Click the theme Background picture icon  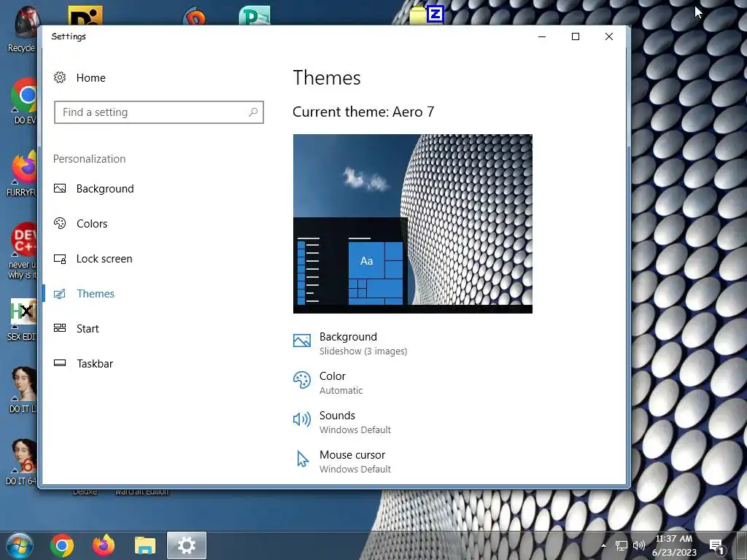click(x=302, y=341)
